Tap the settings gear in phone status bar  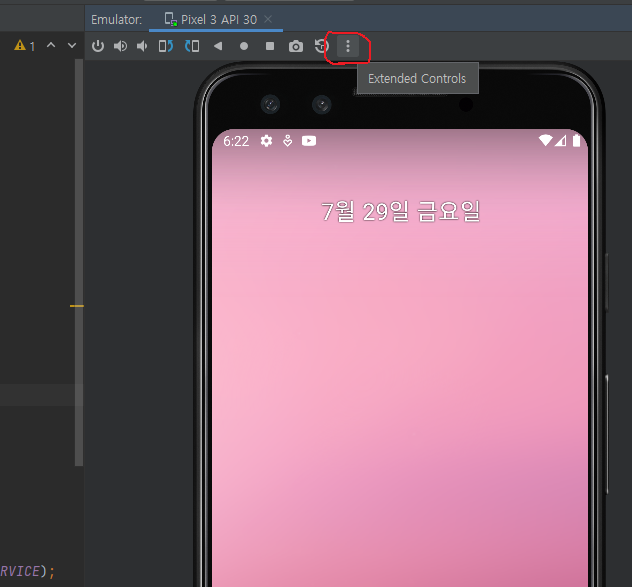point(266,141)
